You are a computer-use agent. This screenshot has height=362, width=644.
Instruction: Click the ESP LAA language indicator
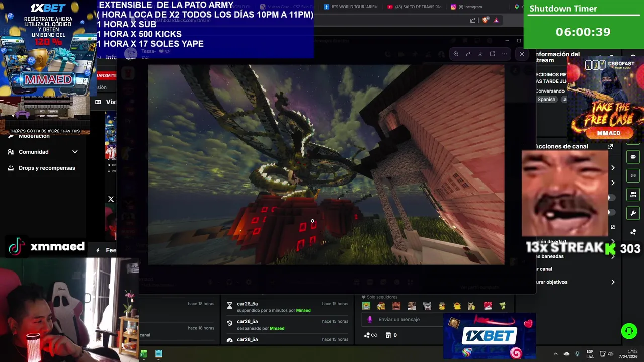(x=590, y=354)
